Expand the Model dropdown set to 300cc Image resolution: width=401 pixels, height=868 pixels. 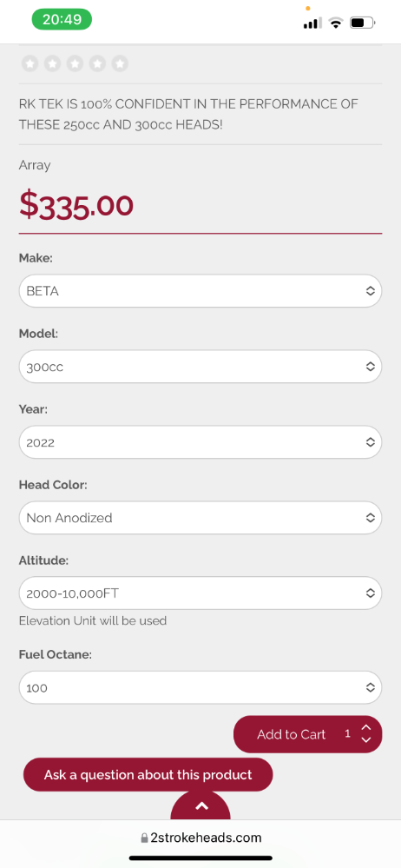point(200,367)
